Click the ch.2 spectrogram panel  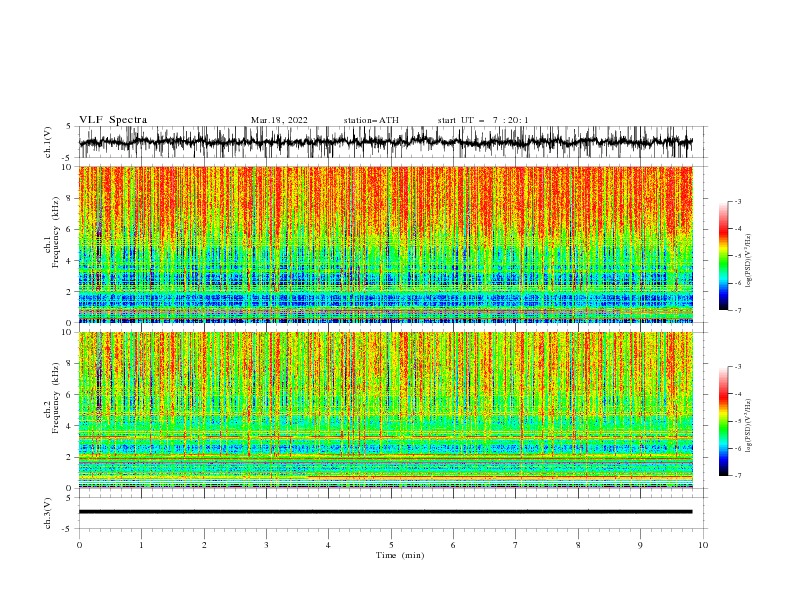click(385, 410)
